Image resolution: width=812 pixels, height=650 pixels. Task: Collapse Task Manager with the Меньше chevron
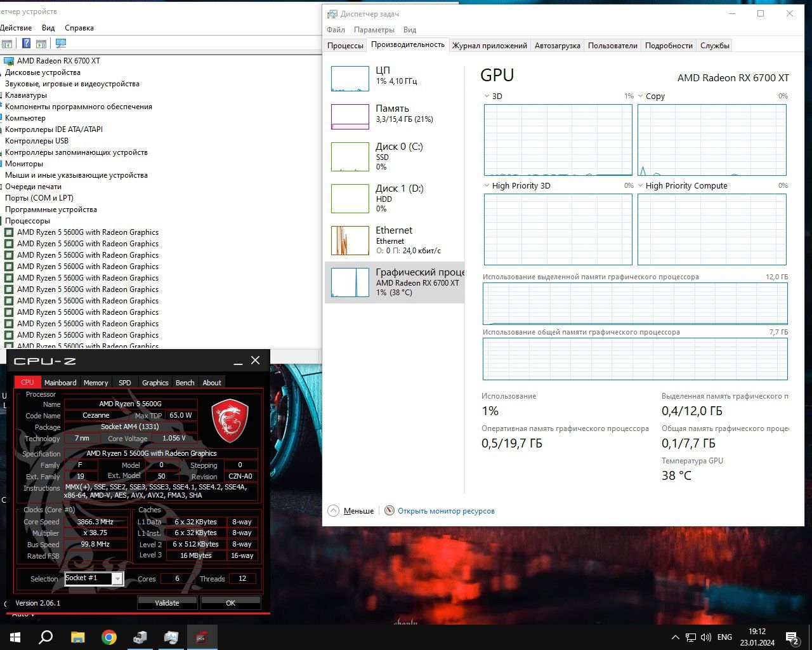point(334,510)
